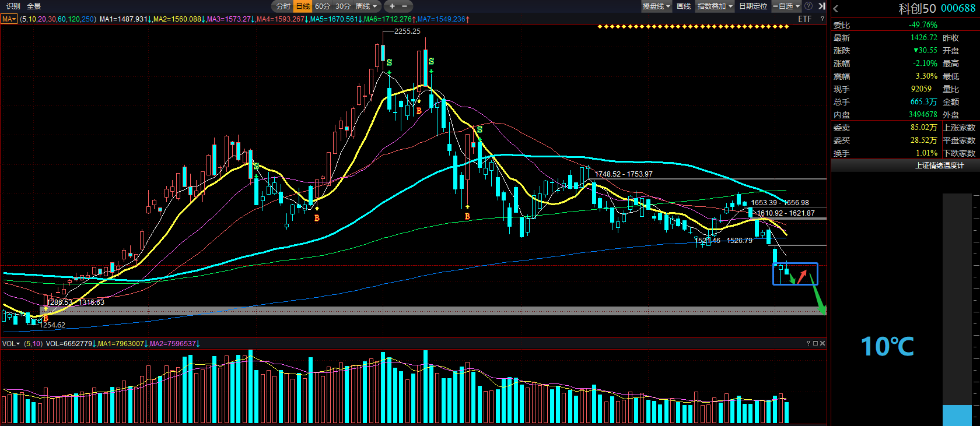Image resolution: width=980 pixels, height=426 pixels.
Task: Switch to 30分 chart period
Action: point(343,6)
